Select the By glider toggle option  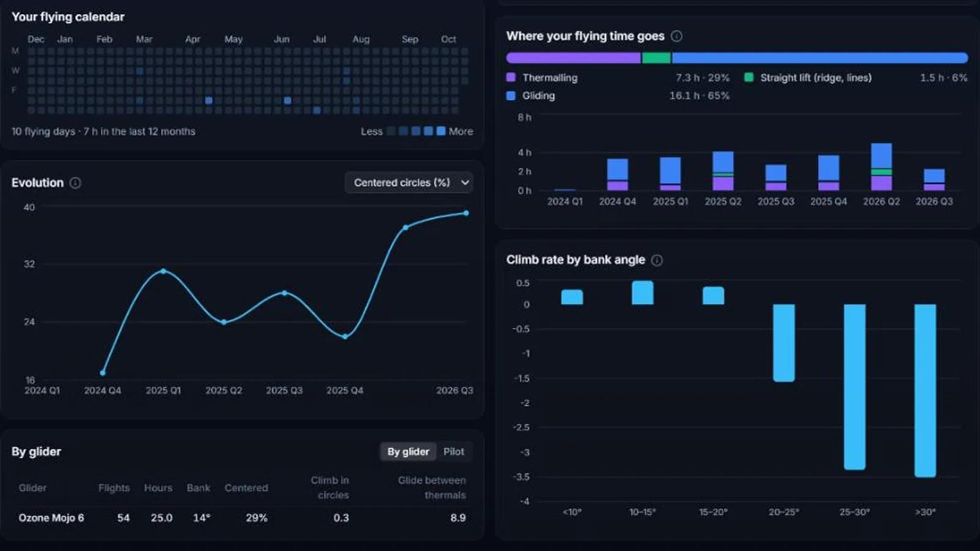pyautogui.click(x=408, y=452)
